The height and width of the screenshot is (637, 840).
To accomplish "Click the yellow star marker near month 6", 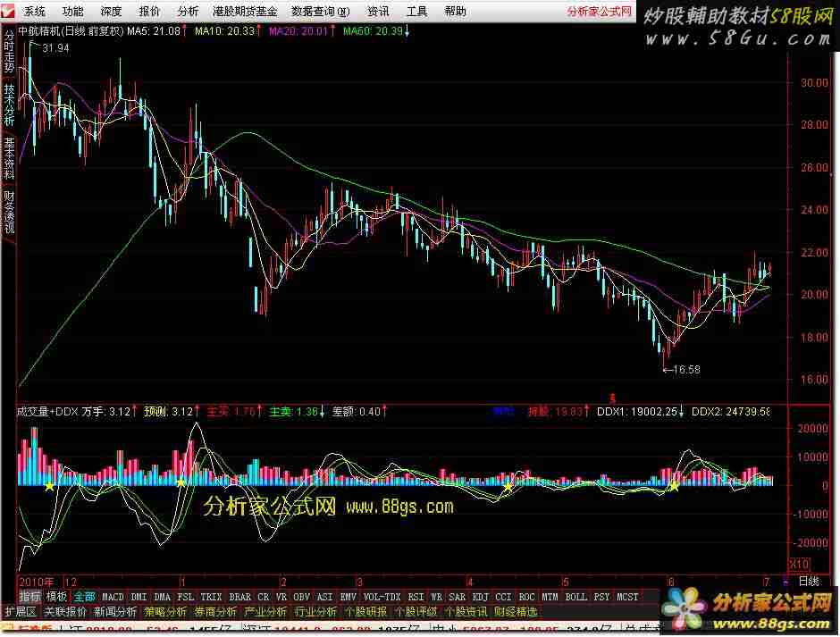I will click(675, 486).
